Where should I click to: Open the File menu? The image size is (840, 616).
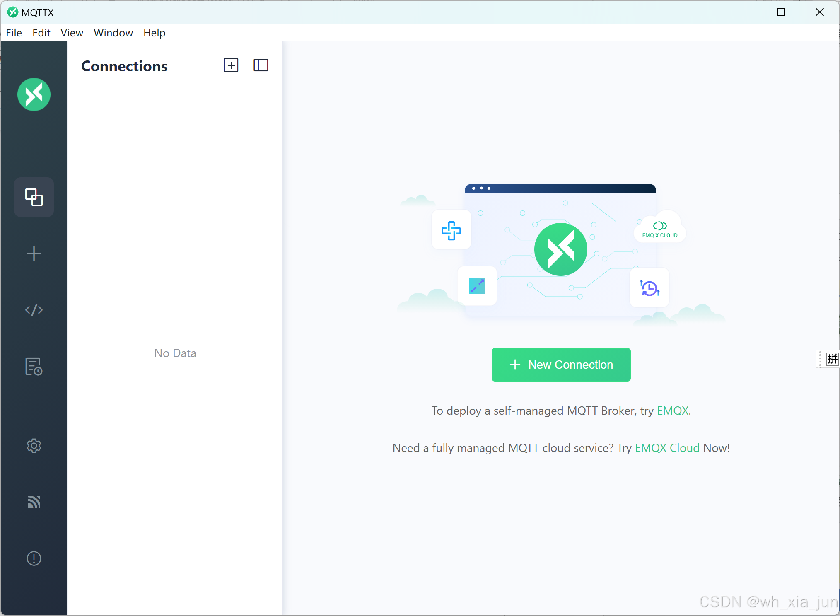coord(14,33)
